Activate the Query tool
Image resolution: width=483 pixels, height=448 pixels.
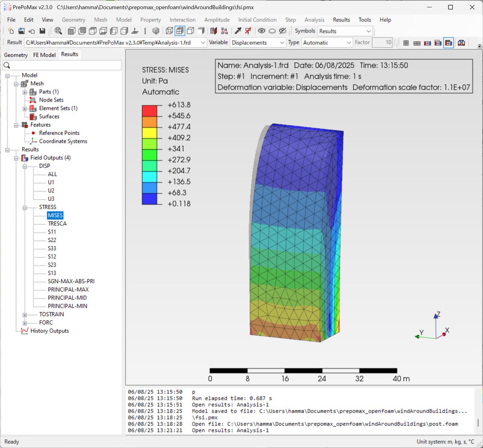click(238, 31)
